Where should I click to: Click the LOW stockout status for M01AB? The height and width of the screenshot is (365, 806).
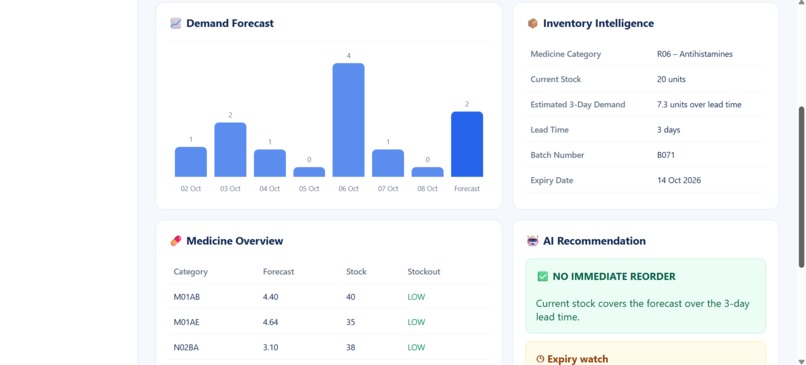pyautogui.click(x=416, y=297)
